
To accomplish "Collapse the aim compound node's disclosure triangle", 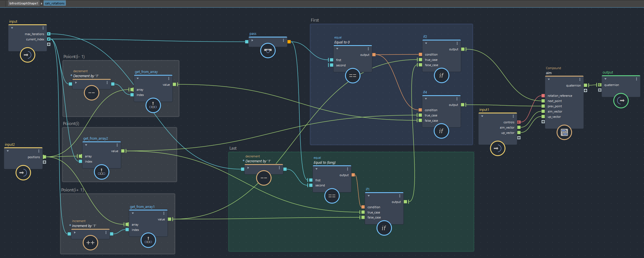I will click(x=549, y=79).
